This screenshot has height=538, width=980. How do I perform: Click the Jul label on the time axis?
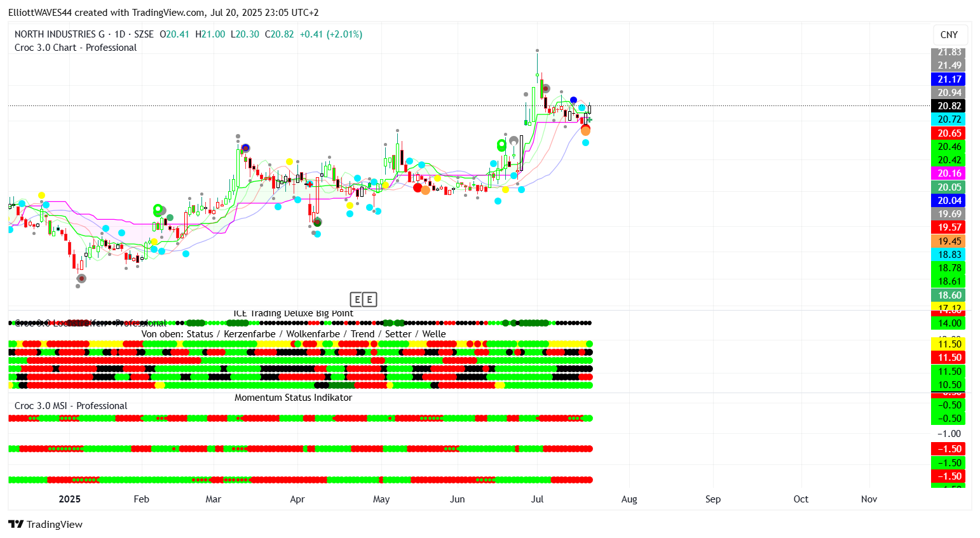[537, 499]
